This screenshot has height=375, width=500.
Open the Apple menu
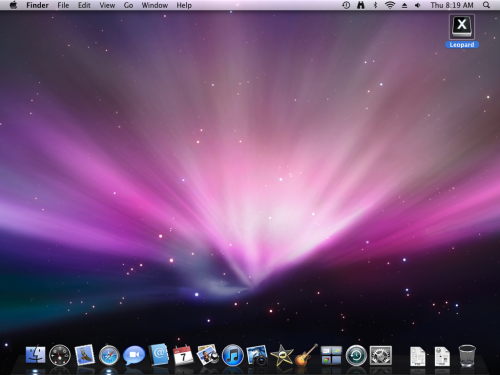13,5
